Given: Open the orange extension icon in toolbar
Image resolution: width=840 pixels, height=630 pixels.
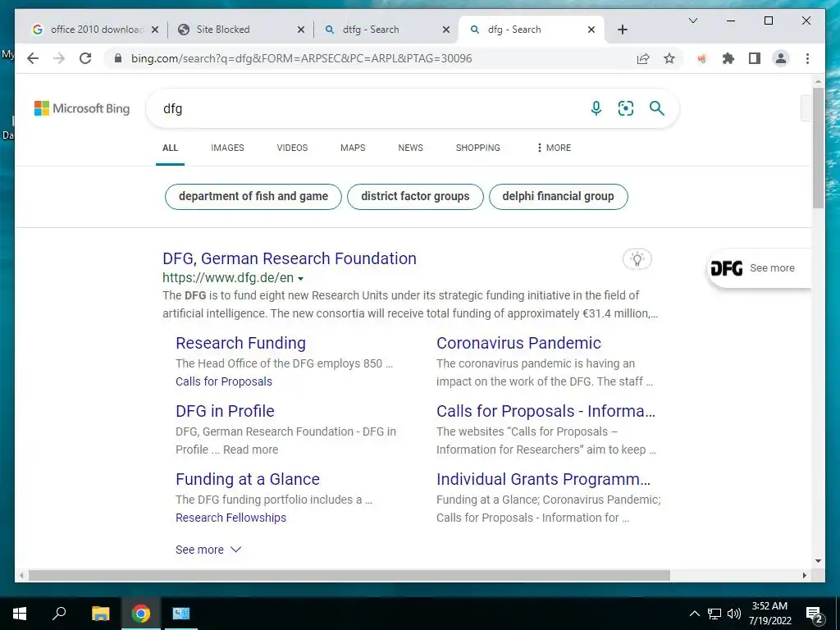Looking at the screenshot, I should (701, 58).
